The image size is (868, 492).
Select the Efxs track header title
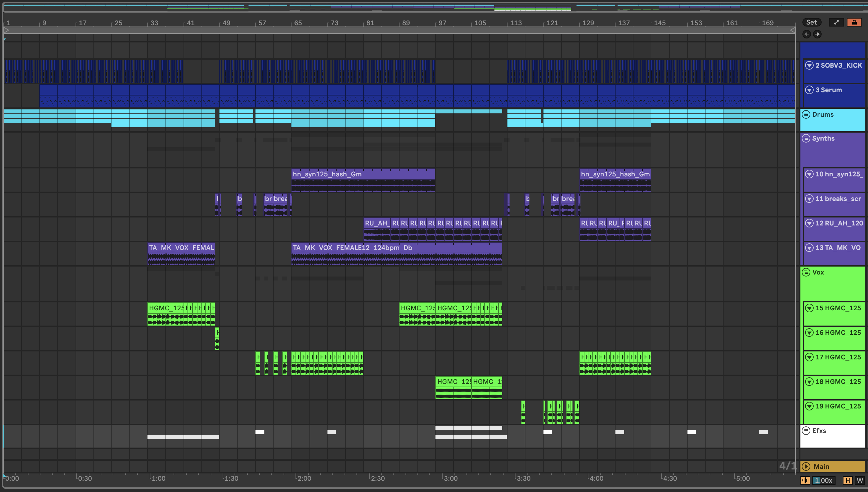pyautogui.click(x=819, y=430)
